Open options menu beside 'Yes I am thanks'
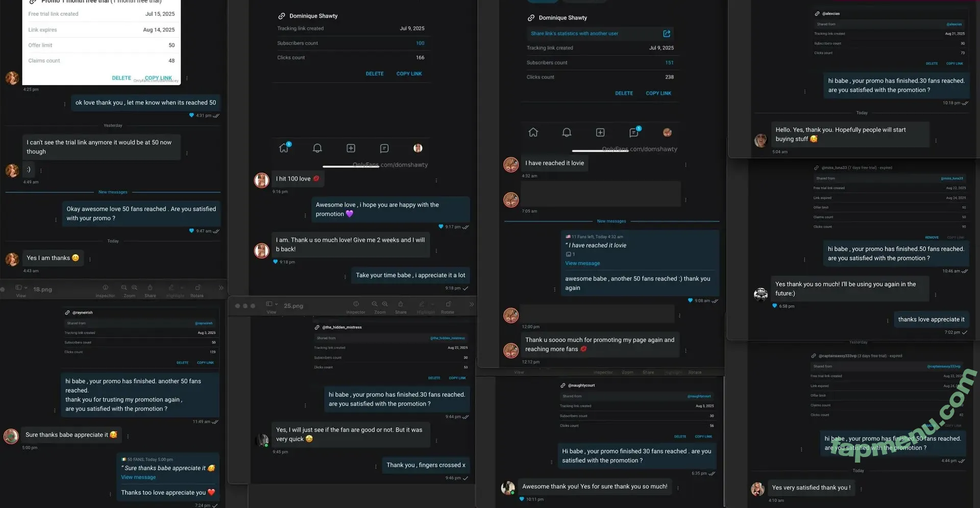 click(x=90, y=260)
